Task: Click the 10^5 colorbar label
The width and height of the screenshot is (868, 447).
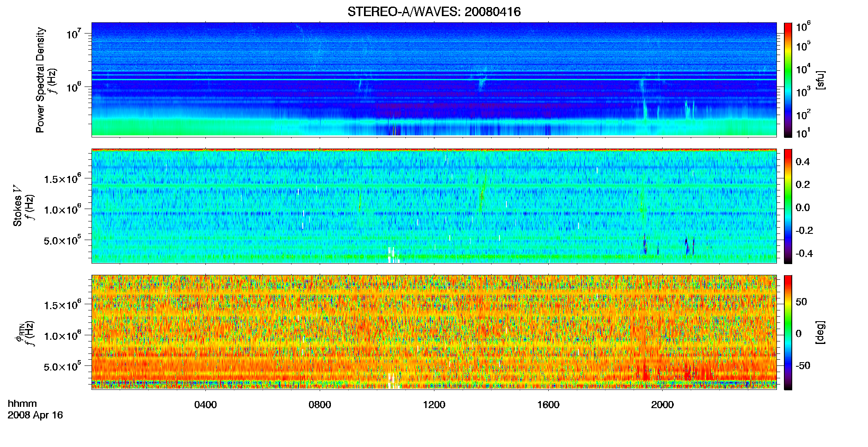Action: (803, 46)
